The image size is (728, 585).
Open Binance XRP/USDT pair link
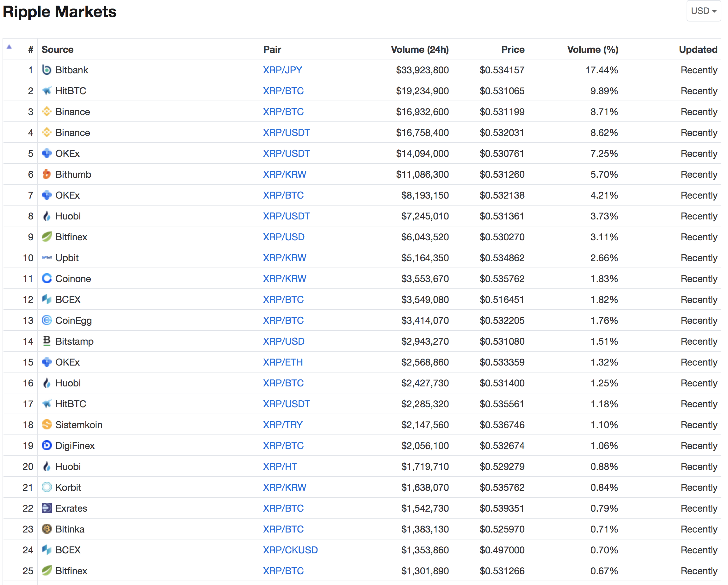(286, 133)
